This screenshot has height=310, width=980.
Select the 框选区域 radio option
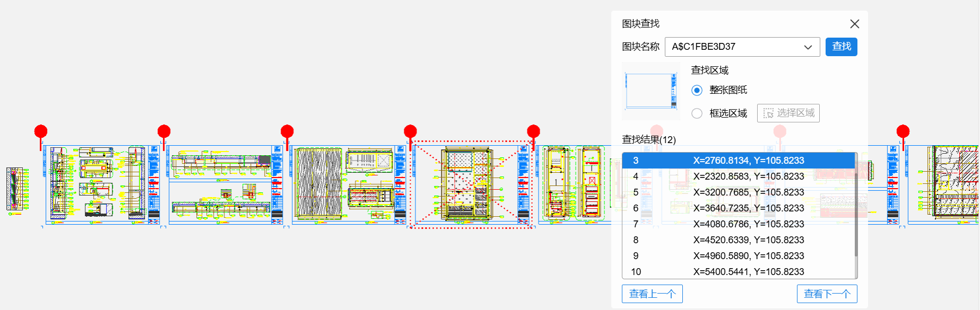pyautogui.click(x=697, y=113)
